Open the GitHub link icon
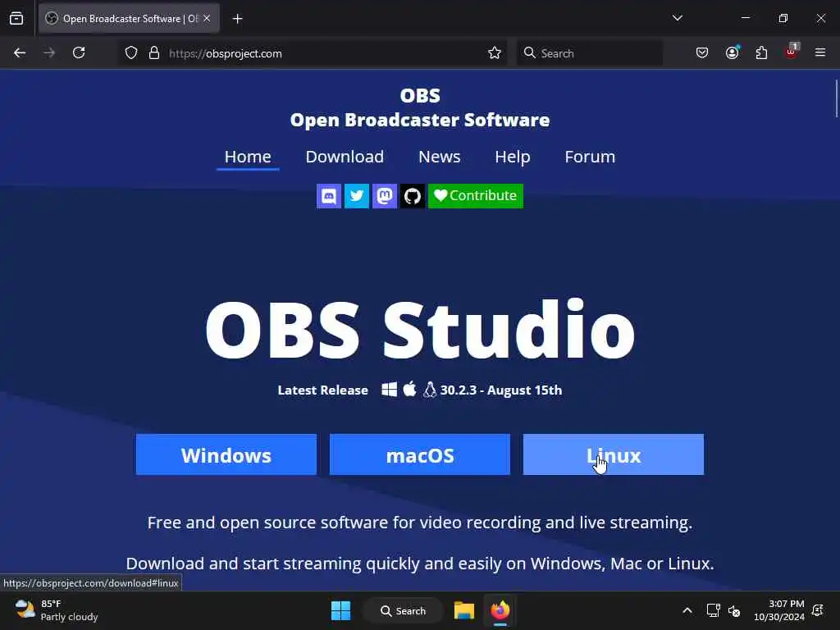Screen dimensions: 840x630 pos(412,196)
